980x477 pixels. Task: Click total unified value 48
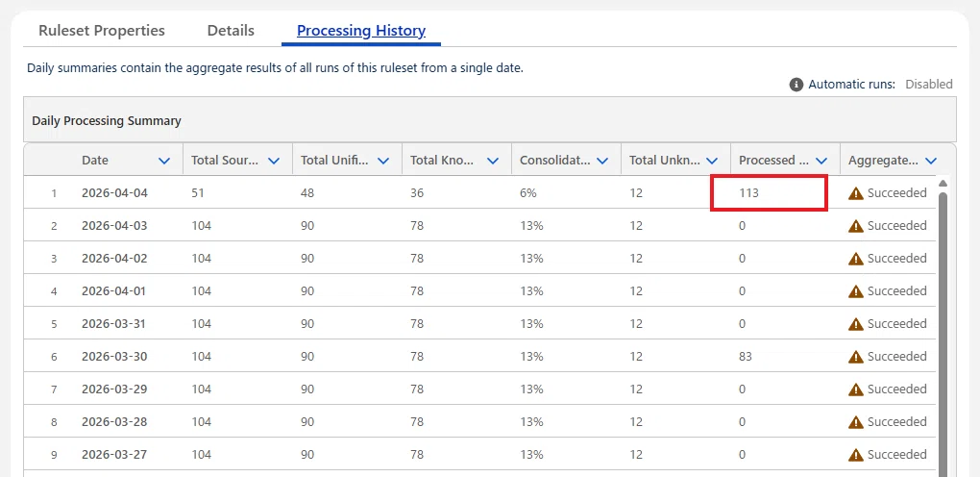pos(306,192)
